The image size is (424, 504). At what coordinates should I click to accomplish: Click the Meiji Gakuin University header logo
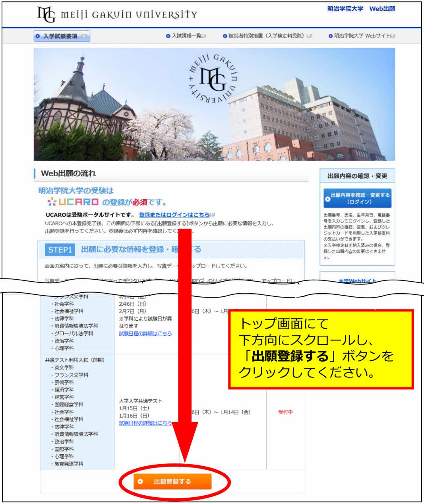click(117, 14)
